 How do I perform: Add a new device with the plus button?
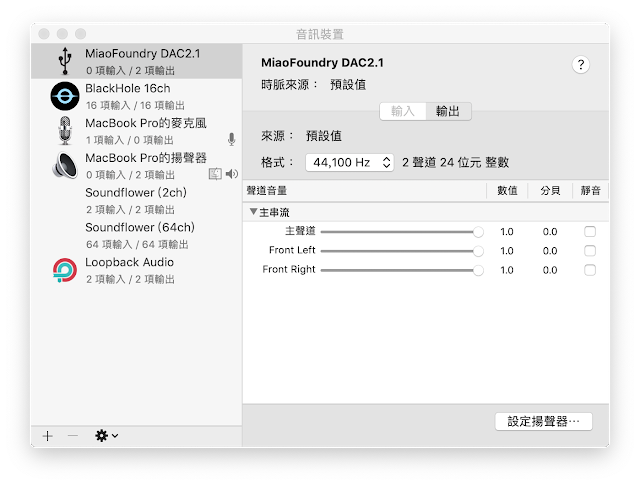point(48,436)
